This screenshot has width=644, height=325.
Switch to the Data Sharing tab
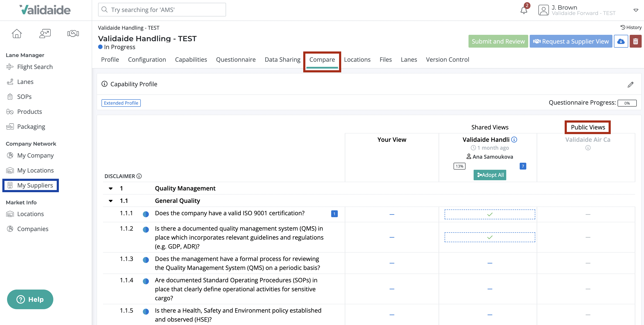[x=283, y=60]
